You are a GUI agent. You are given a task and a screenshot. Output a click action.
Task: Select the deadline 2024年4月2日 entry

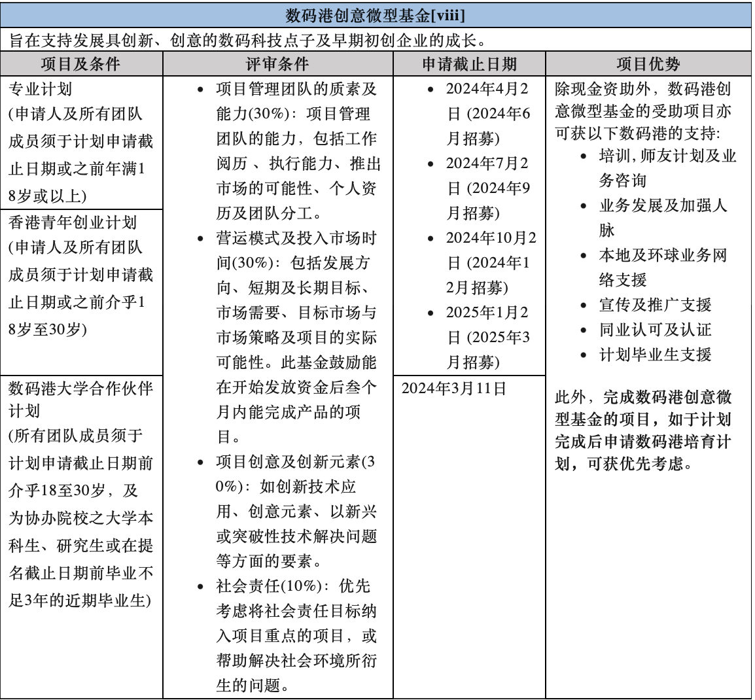click(488, 114)
